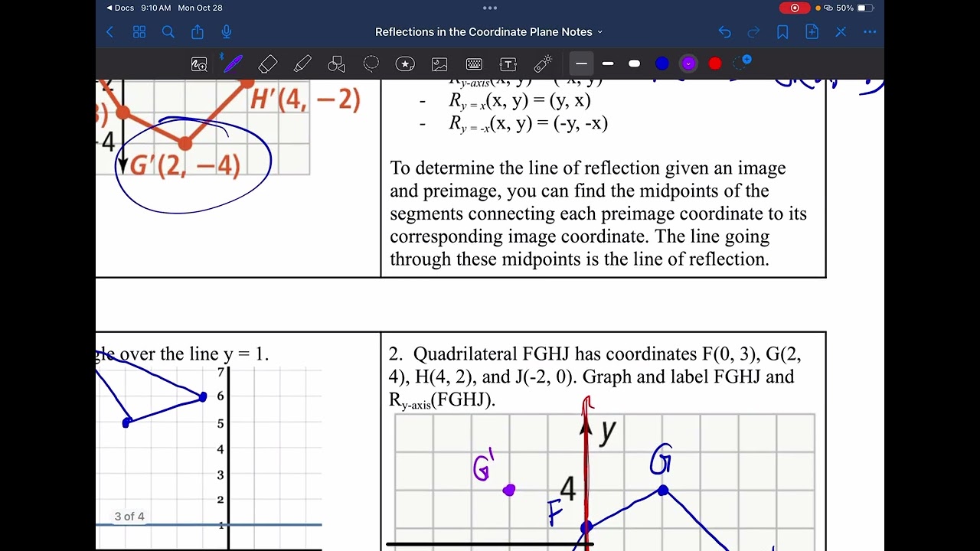
Task: Tap the 'To determine the line' paragraph
Action: [598, 214]
